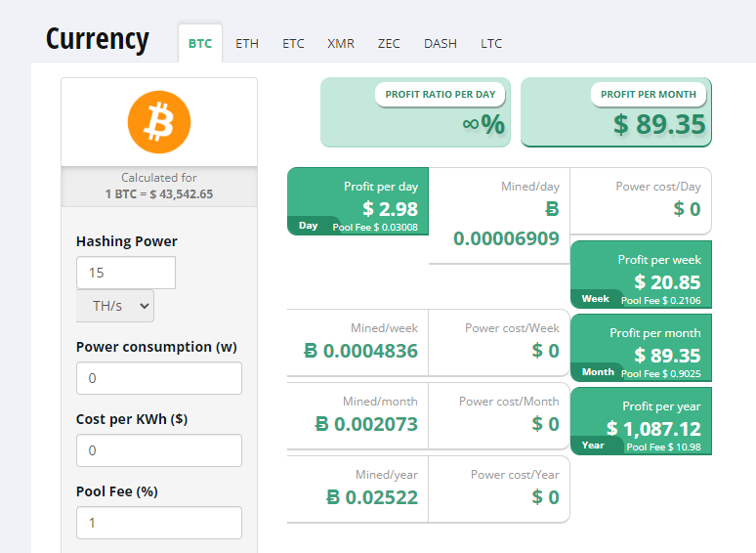Click the Hashing Power input field

(x=126, y=273)
